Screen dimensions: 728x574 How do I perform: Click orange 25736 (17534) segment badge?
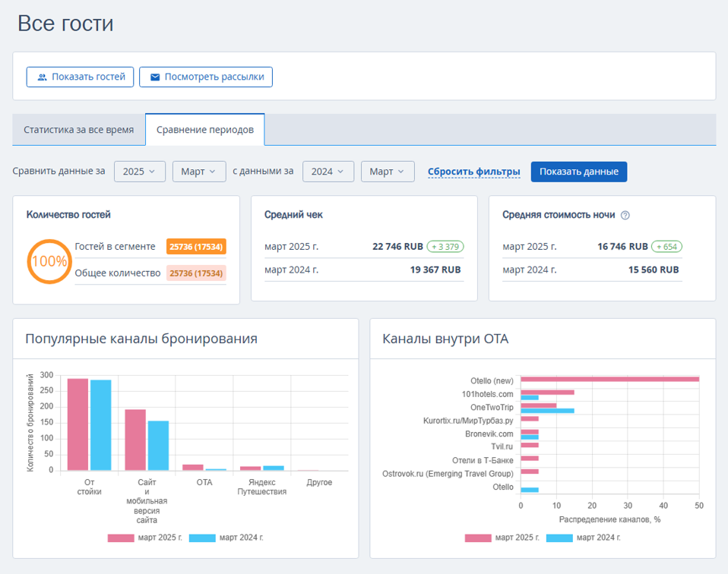coord(196,247)
